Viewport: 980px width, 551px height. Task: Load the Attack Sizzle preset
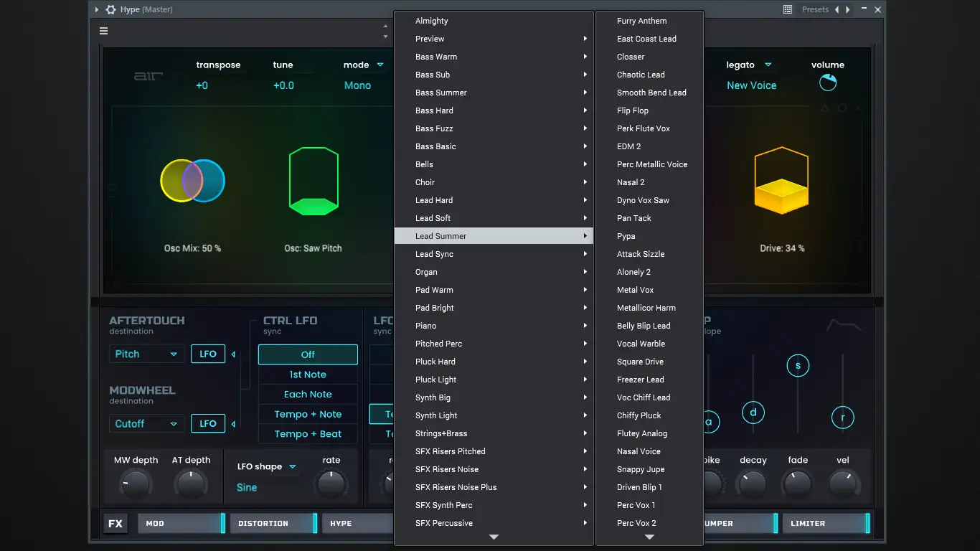click(x=649, y=254)
